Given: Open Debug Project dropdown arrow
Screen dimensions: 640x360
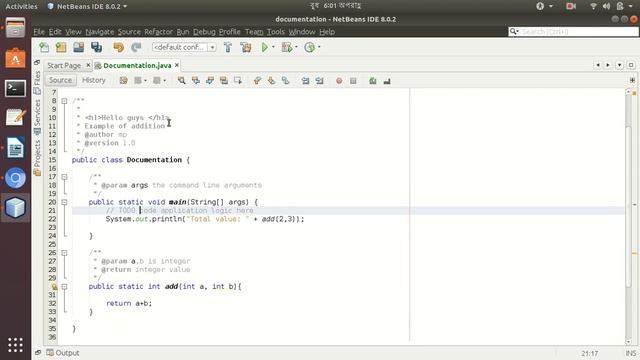Looking at the screenshot, I should [296, 47].
